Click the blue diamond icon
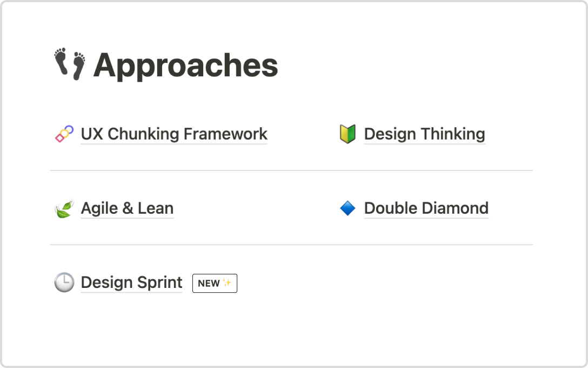Image resolution: width=588 pixels, height=368 pixels. point(348,208)
